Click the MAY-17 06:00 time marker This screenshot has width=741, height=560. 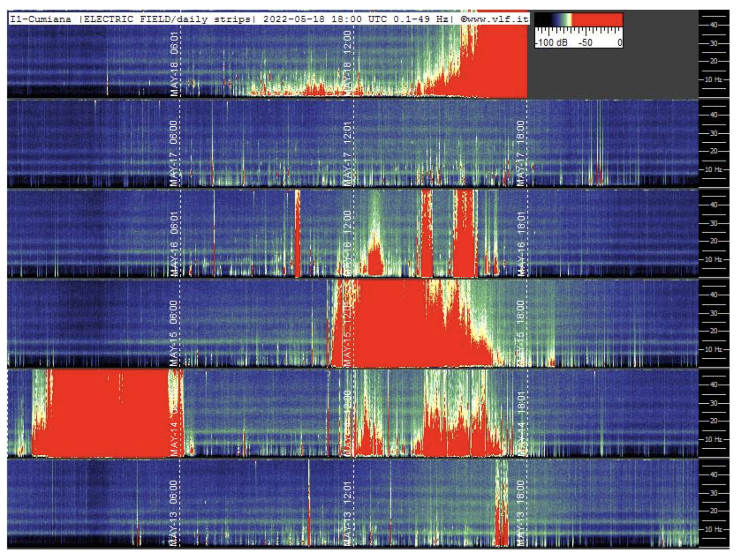[x=174, y=153]
